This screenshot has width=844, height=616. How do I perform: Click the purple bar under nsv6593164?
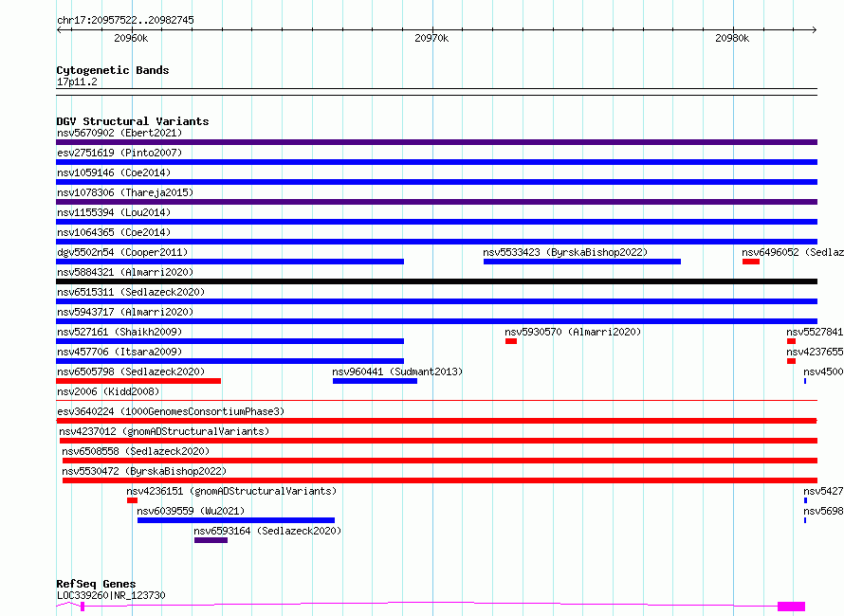[x=211, y=540]
